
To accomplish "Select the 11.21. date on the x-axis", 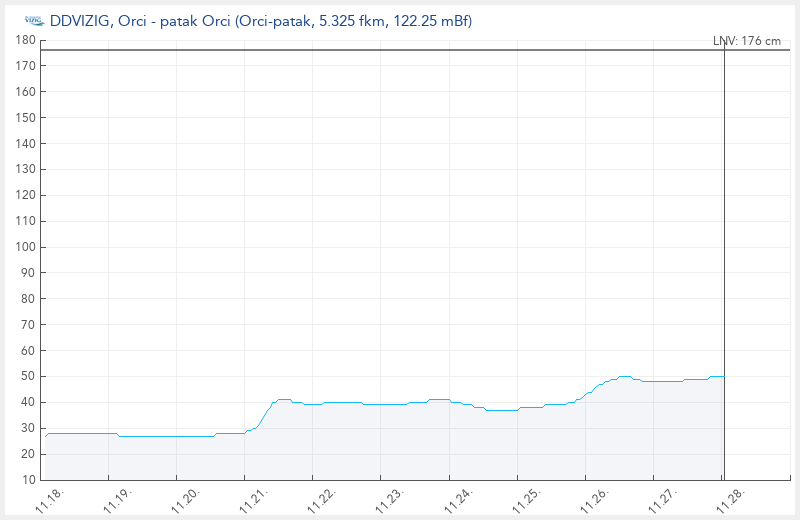I will (254, 500).
